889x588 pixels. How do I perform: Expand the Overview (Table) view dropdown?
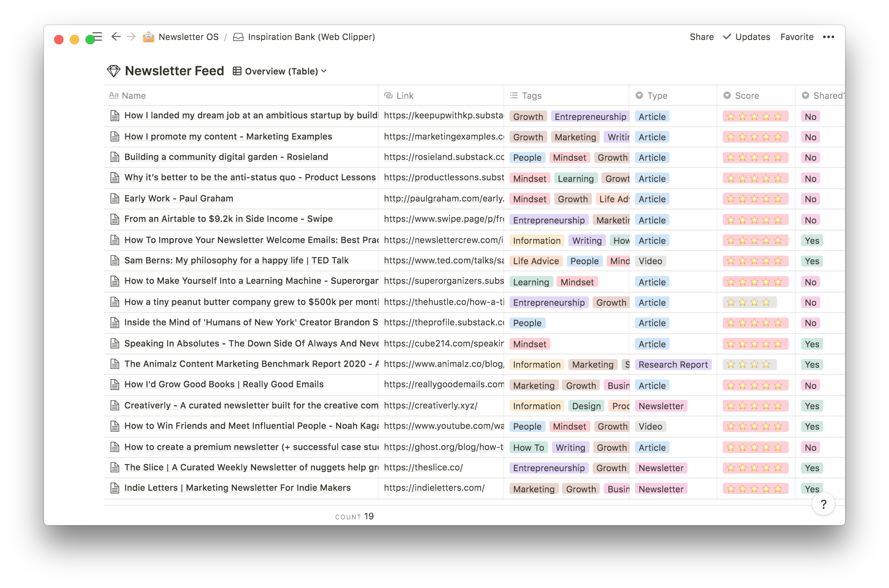tap(280, 71)
